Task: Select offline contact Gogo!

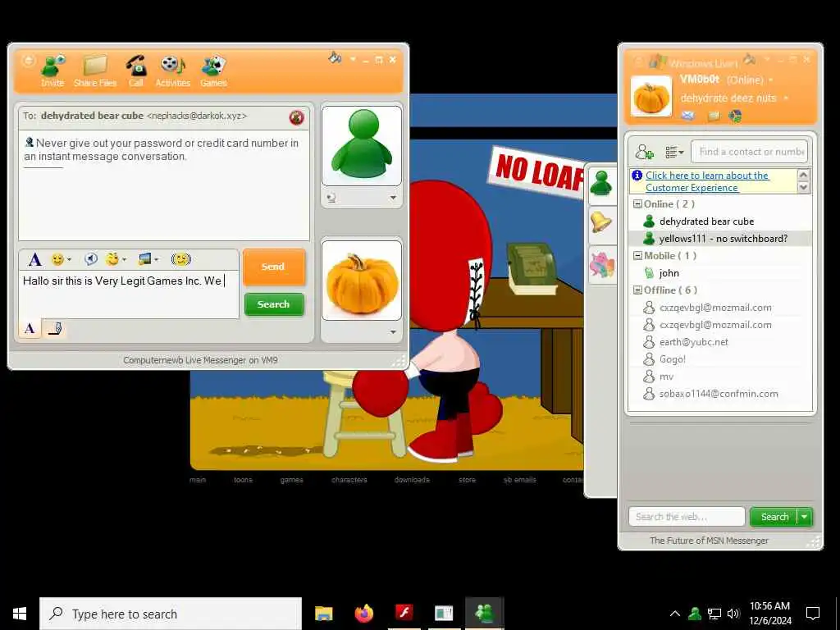Action: point(720,359)
